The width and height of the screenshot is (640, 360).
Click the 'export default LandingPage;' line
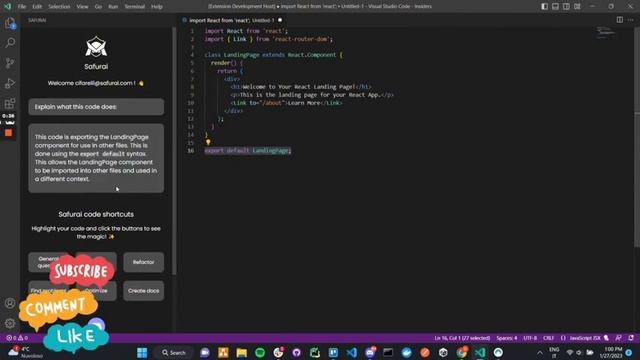tap(248, 151)
